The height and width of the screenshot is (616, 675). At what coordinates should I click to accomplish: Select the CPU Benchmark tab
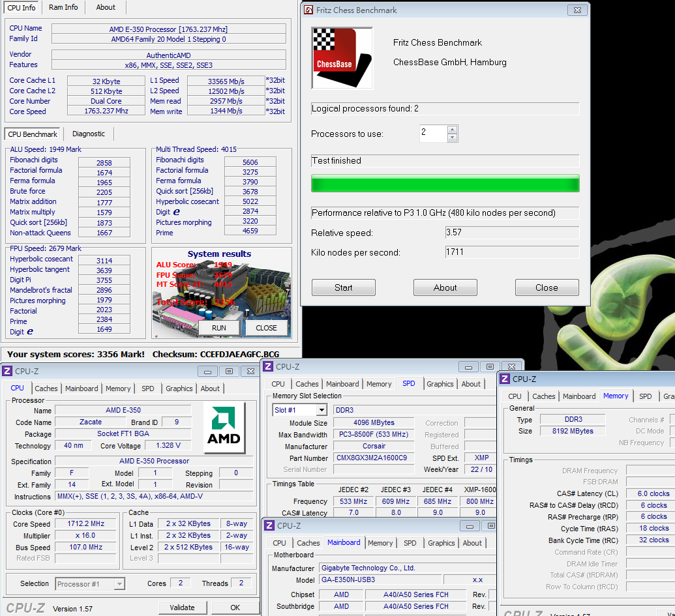coord(33,134)
